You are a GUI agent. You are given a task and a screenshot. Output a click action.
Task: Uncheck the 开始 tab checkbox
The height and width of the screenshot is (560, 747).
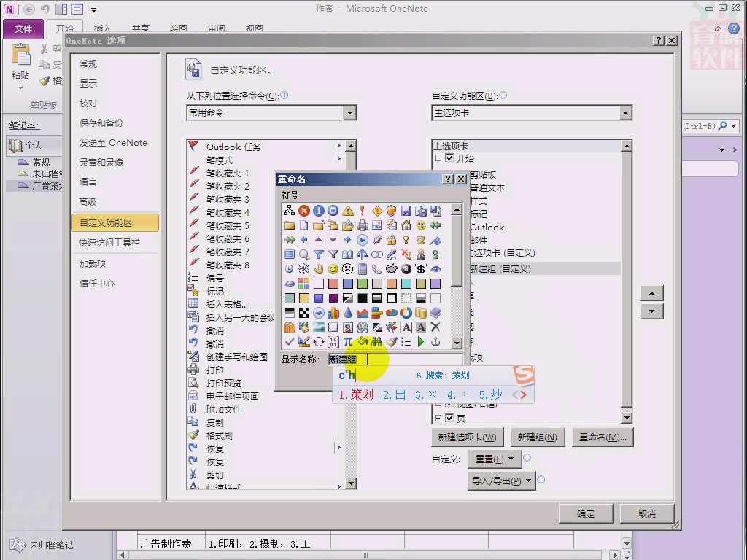pyautogui.click(x=449, y=157)
